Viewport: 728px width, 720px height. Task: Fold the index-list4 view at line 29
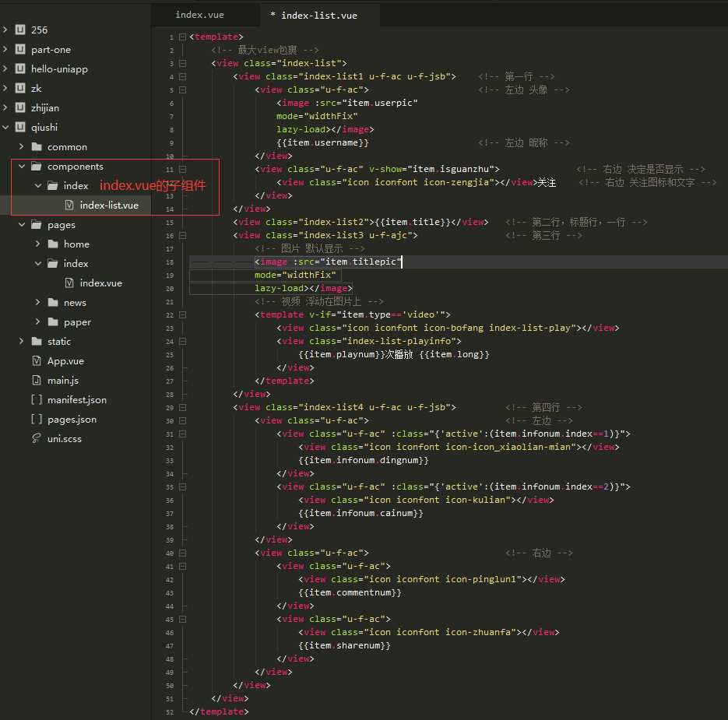tap(182, 407)
